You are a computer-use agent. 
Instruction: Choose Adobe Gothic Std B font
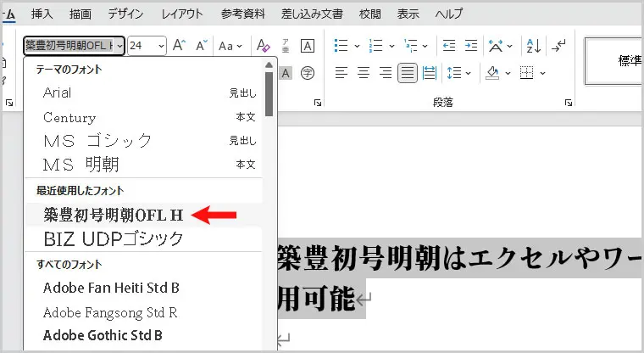(x=144, y=336)
